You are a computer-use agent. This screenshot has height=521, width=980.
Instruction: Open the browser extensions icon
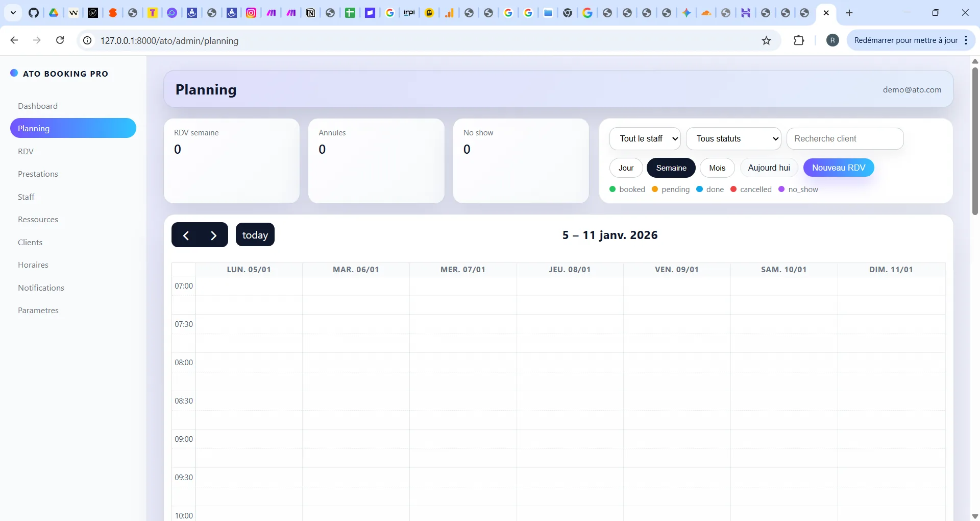coord(799,40)
